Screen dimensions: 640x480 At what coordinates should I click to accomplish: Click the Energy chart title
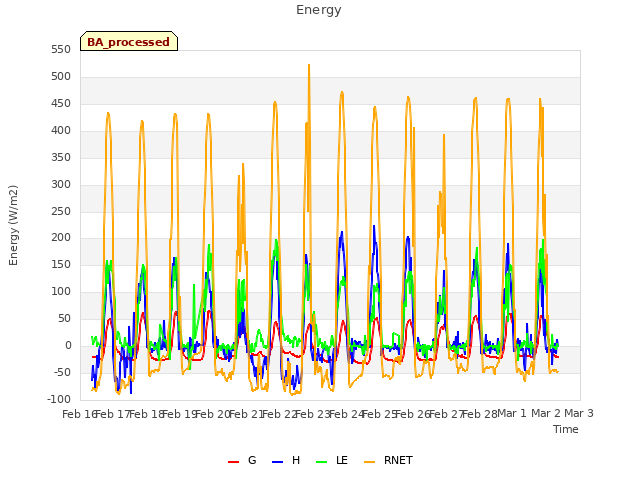pyautogui.click(x=318, y=10)
